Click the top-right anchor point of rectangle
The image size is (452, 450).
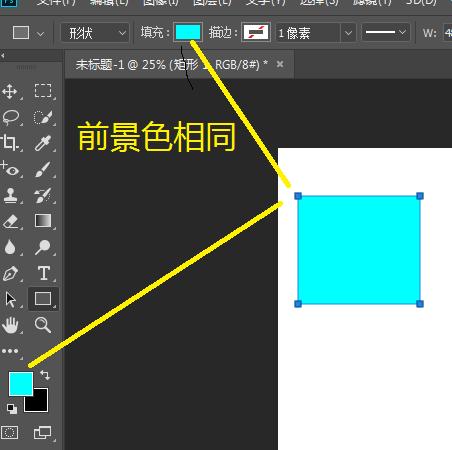tap(420, 196)
